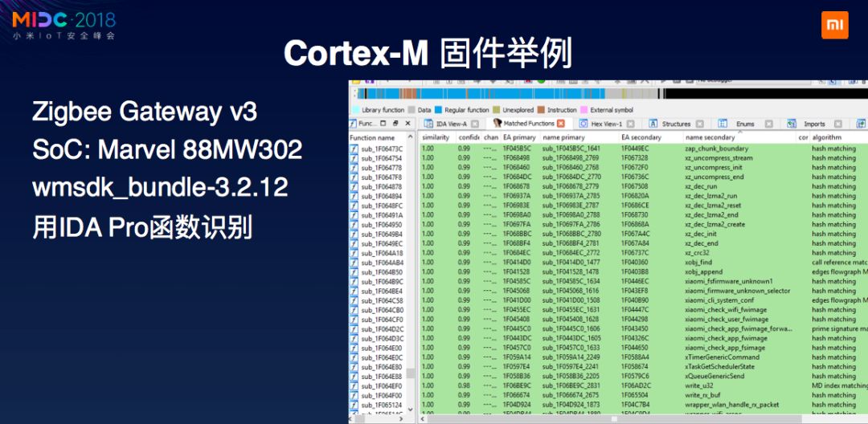Open the Hex View-1 tab

tap(605, 124)
